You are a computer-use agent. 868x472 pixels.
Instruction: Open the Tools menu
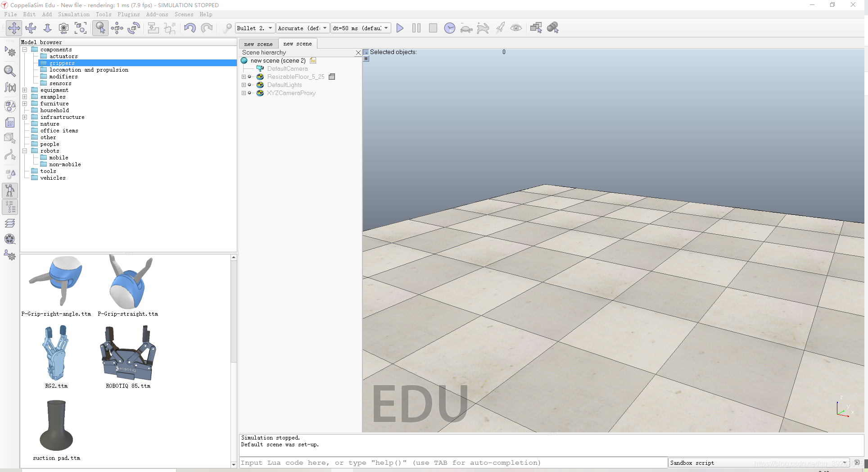[x=104, y=14]
